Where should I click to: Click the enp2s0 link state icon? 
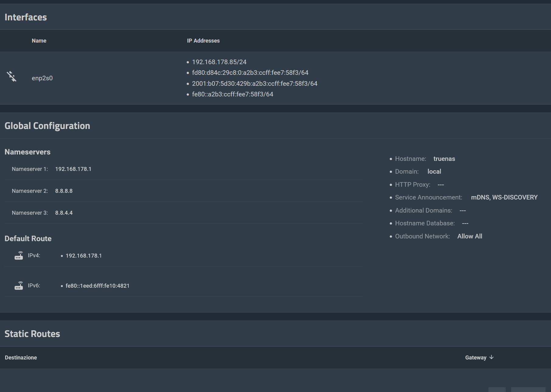12,76
